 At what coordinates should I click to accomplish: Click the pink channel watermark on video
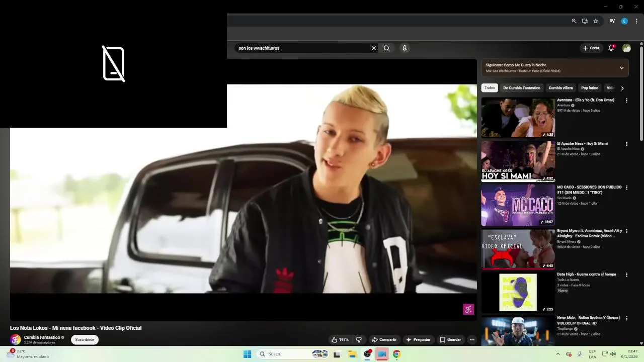[468, 310]
